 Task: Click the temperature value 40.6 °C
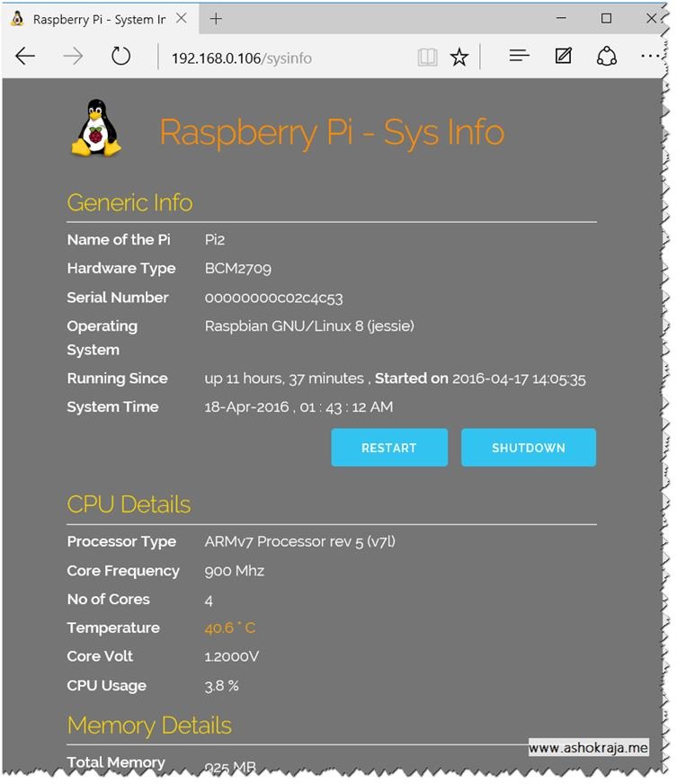click(x=230, y=628)
